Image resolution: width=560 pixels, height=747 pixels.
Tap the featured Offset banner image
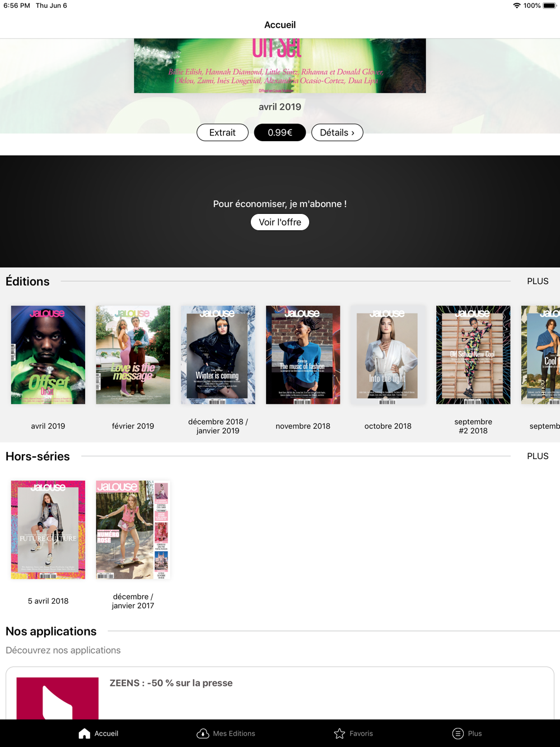pos(280,66)
